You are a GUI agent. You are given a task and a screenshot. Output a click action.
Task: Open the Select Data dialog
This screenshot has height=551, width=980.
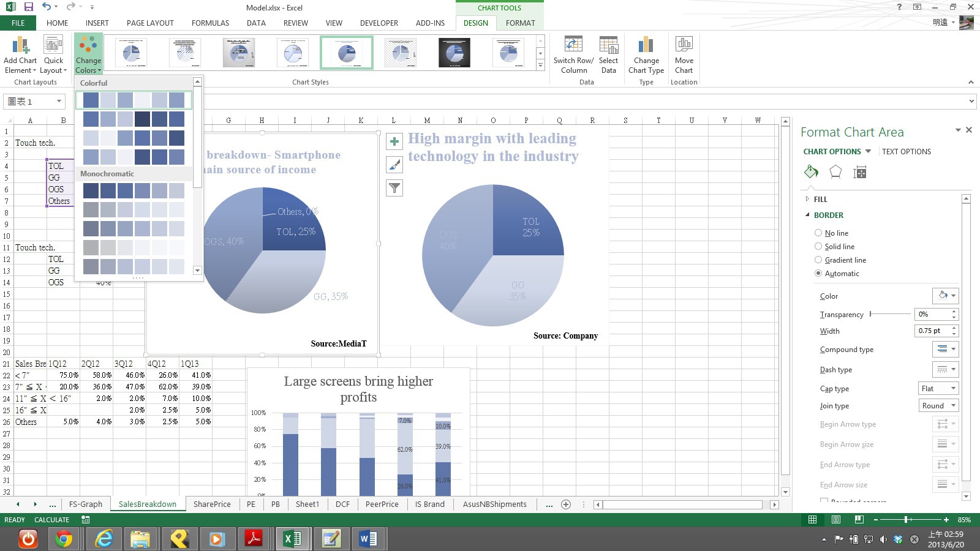click(608, 47)
